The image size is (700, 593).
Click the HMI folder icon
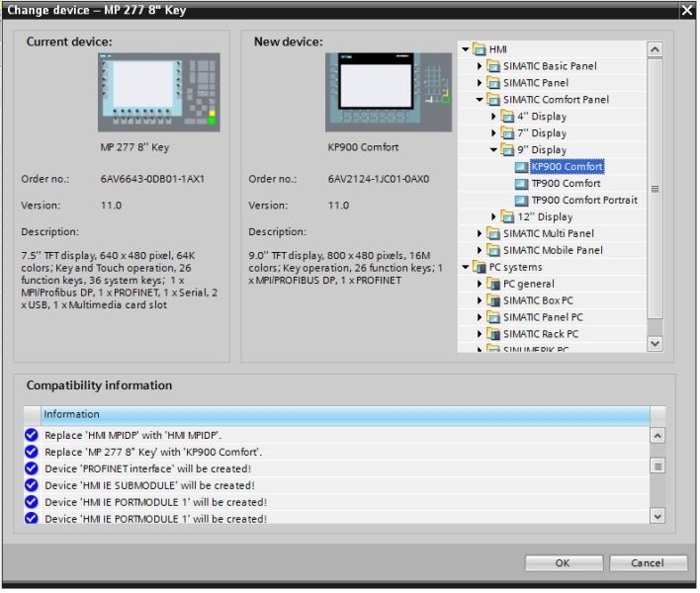[x=481, y=49]
